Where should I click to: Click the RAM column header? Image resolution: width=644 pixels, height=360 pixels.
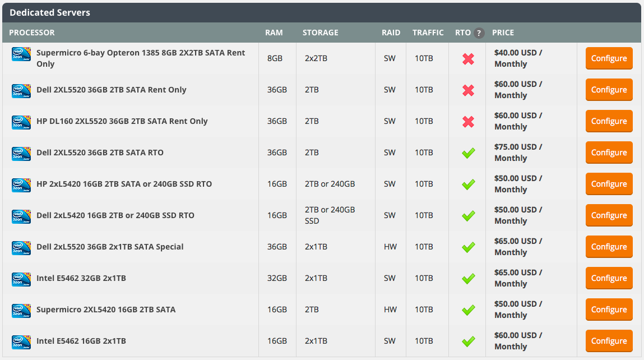[x=274, y=33]
